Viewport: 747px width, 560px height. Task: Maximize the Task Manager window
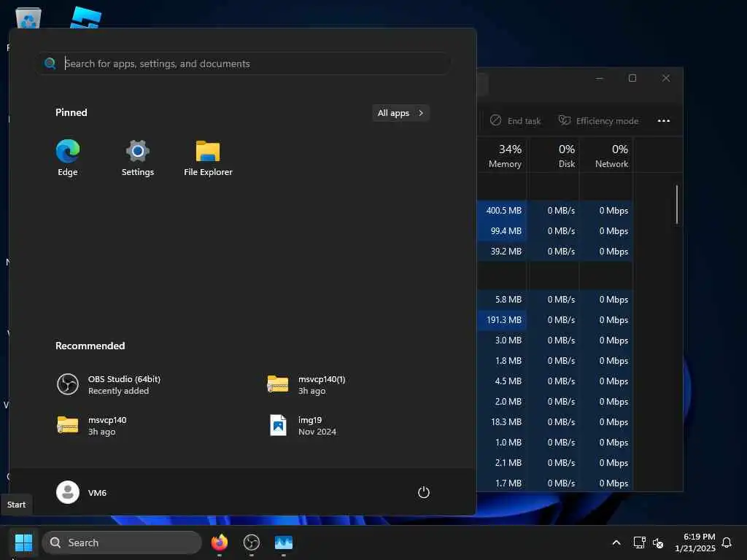pos(632,78)
